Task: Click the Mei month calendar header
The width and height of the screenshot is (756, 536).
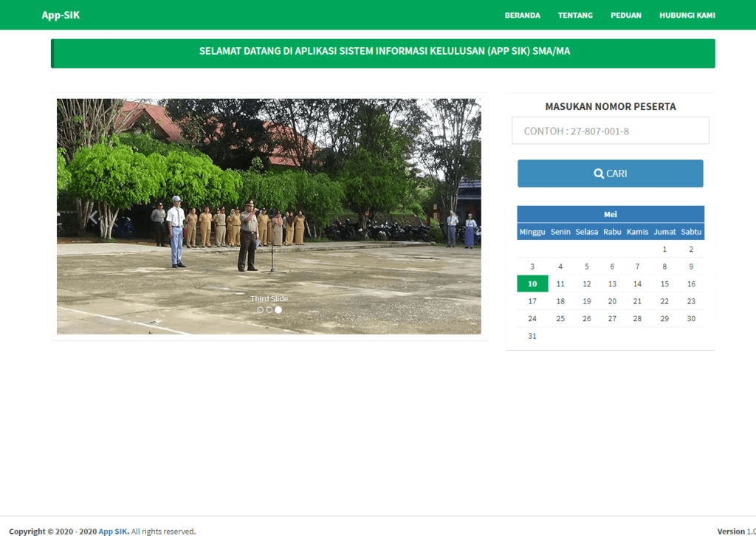Action: pyautogui.click(x=610, y=215)
